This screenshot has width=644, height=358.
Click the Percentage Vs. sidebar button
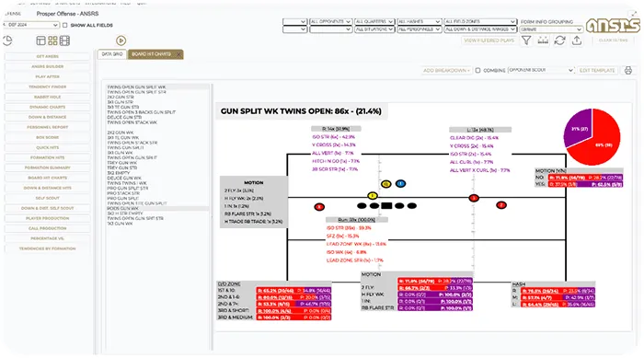pyautogui.click(x=47, y=238)
